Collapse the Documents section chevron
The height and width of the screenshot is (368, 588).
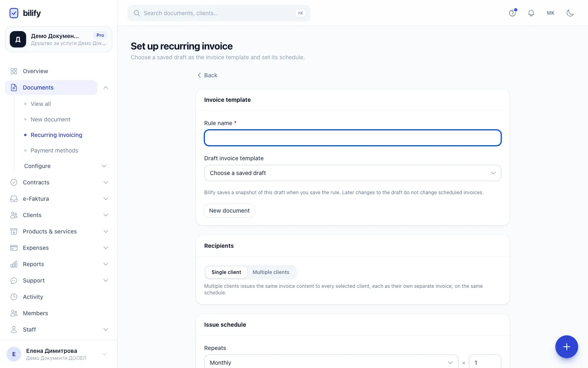tap(106, 88)
